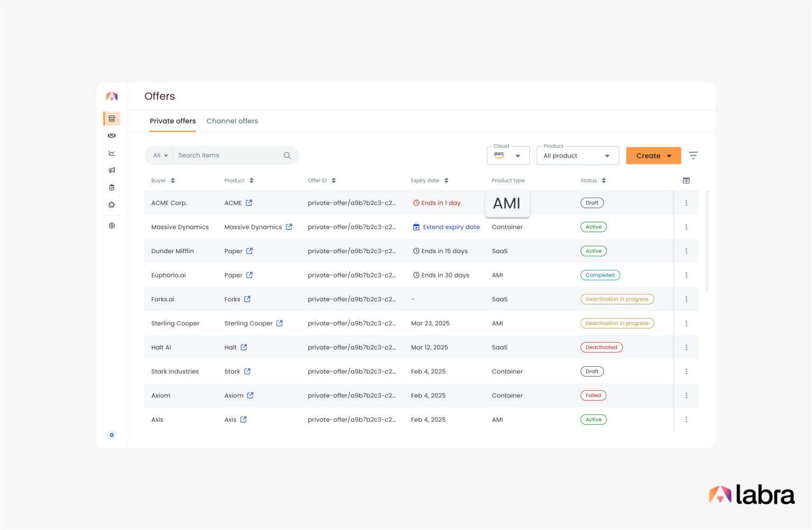812x530 pixels.
Task: Switch to the Channel offers tab
Action: (232, 121)
